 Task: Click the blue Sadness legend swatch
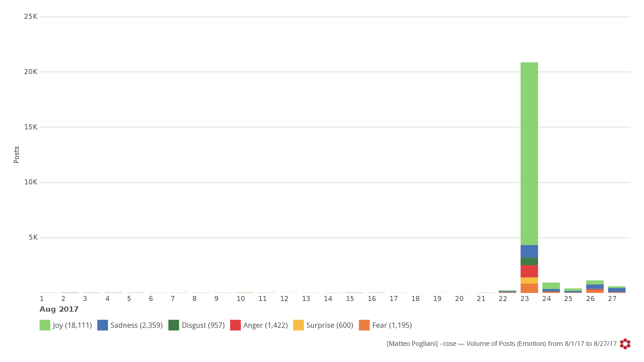[x=102, y=325]
